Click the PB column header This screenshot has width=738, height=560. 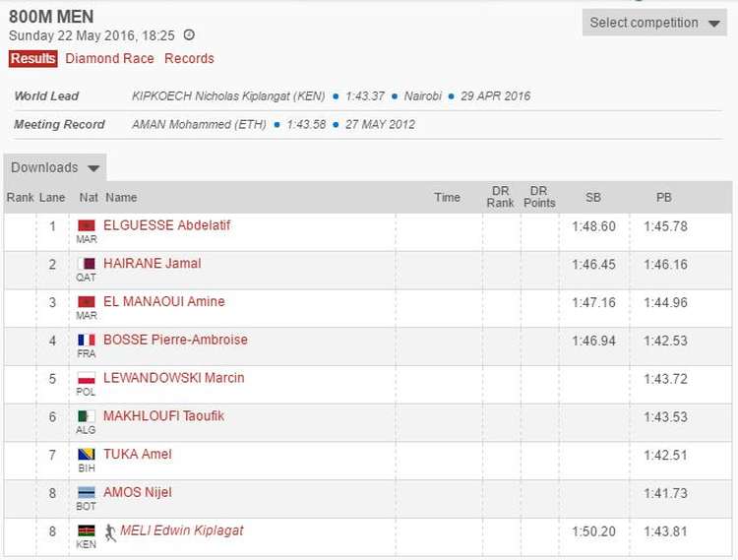(x=664, y=197)
